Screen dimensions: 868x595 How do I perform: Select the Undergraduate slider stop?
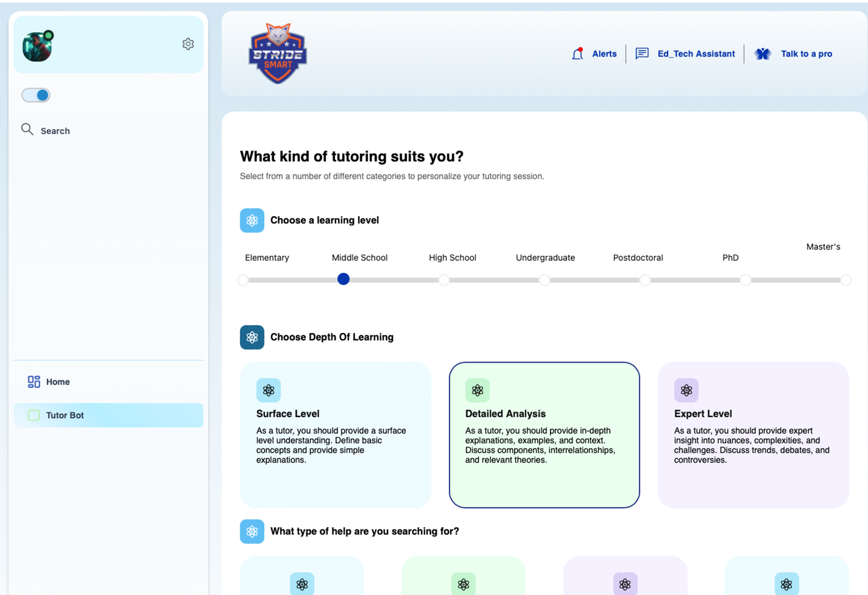click(544, 280)
